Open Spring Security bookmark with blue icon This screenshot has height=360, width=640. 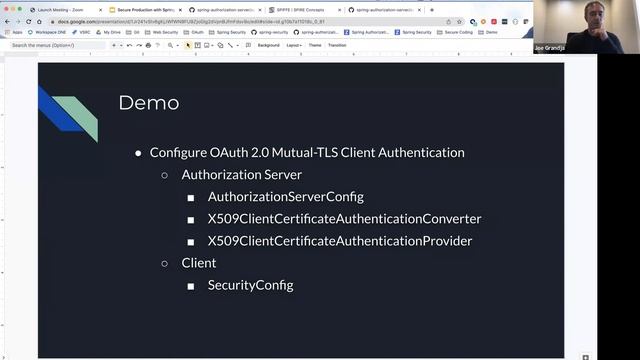413,32
